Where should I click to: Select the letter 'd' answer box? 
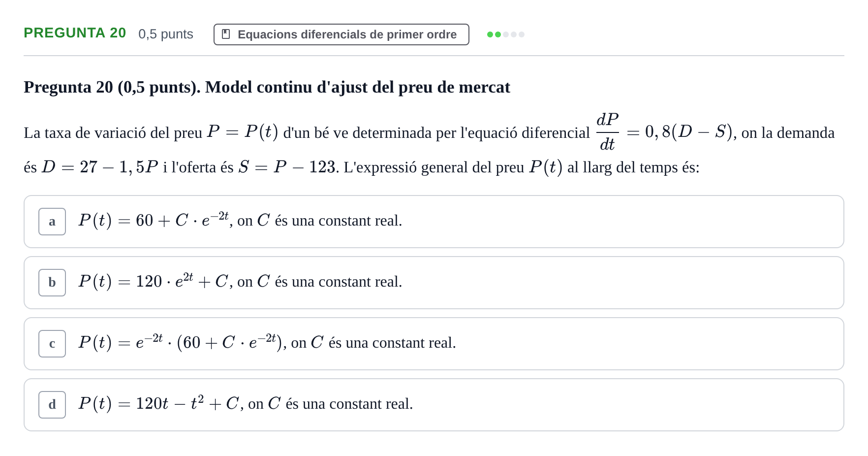point(52,405)
